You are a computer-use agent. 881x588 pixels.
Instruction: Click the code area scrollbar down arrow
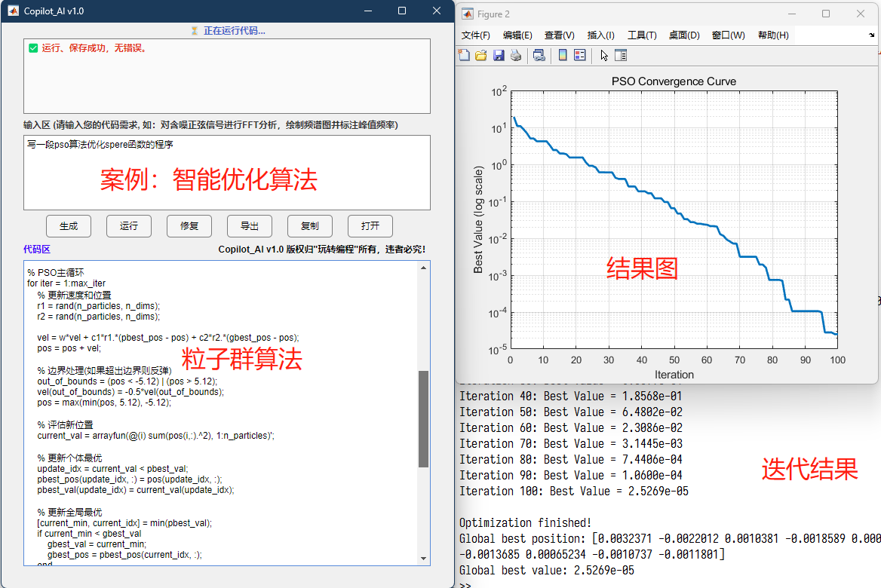[x=423, y=559]
